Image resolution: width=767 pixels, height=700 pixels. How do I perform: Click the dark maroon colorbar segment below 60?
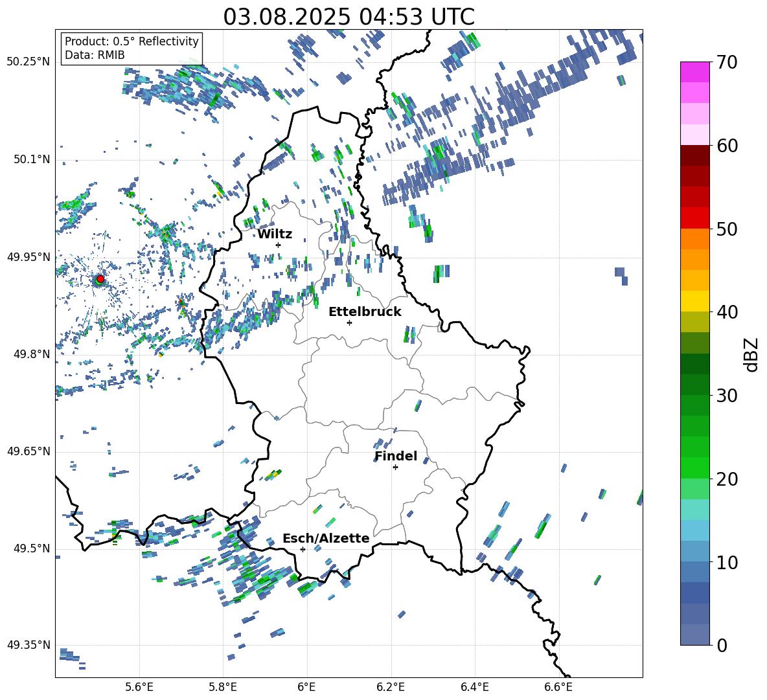coord(694,155)
